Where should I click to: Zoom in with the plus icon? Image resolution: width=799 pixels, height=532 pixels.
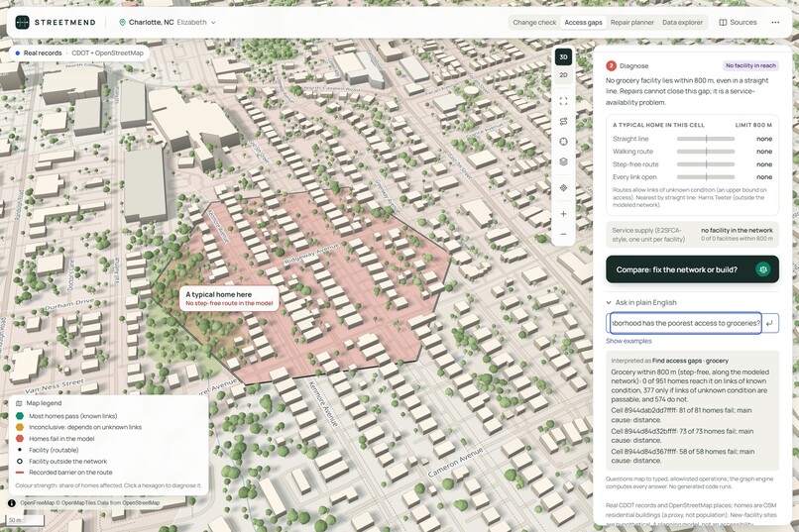tap(563, 214)
